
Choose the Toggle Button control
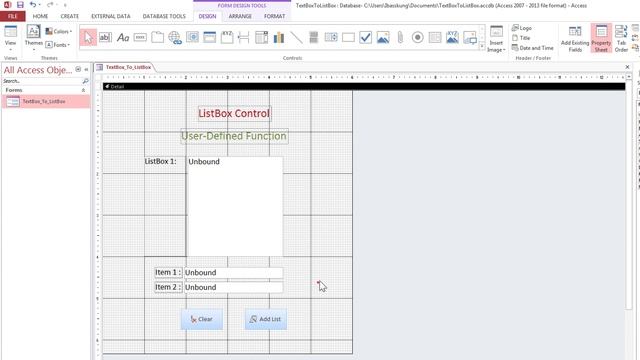pos(313,38)
